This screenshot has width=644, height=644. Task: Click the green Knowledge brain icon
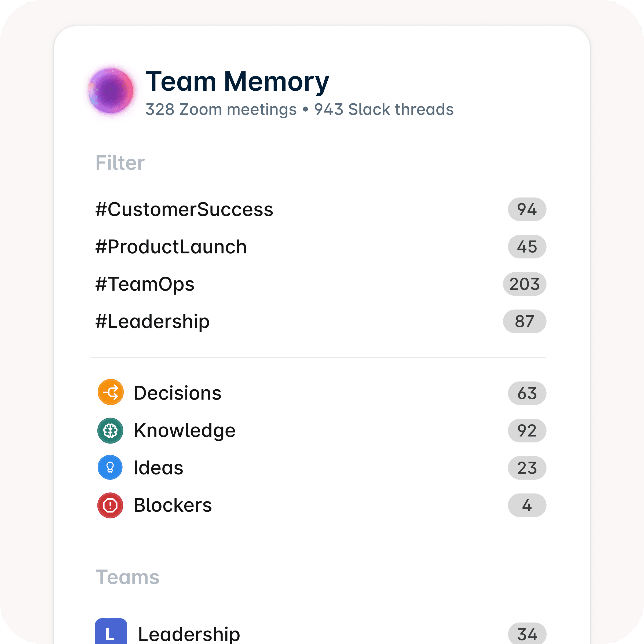click(x=110, y=431)
